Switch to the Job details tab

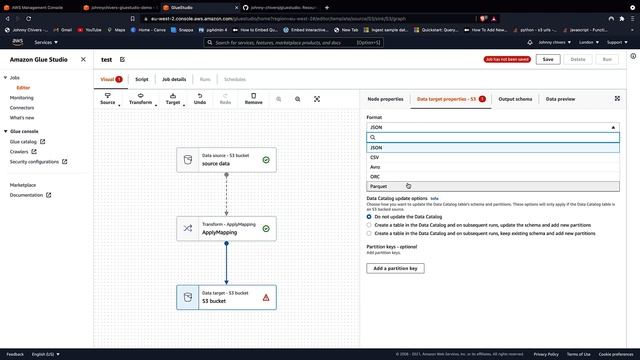(174, 79)
